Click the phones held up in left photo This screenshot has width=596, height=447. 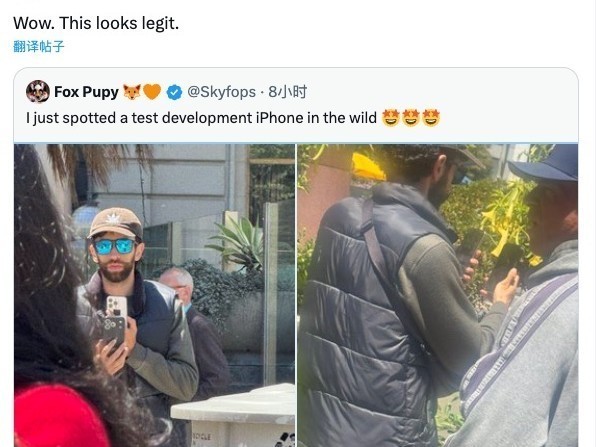pyautogui.click(x=113, y=321)
